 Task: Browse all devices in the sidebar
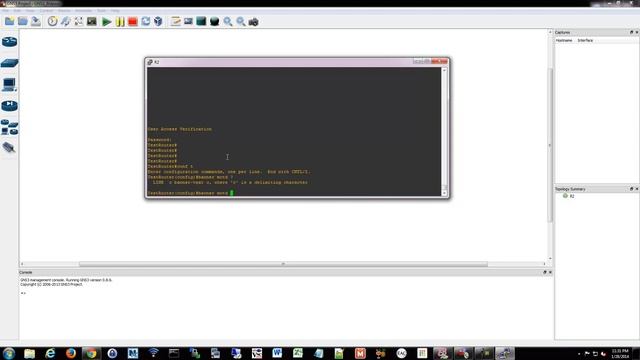[x=9, y=127]
